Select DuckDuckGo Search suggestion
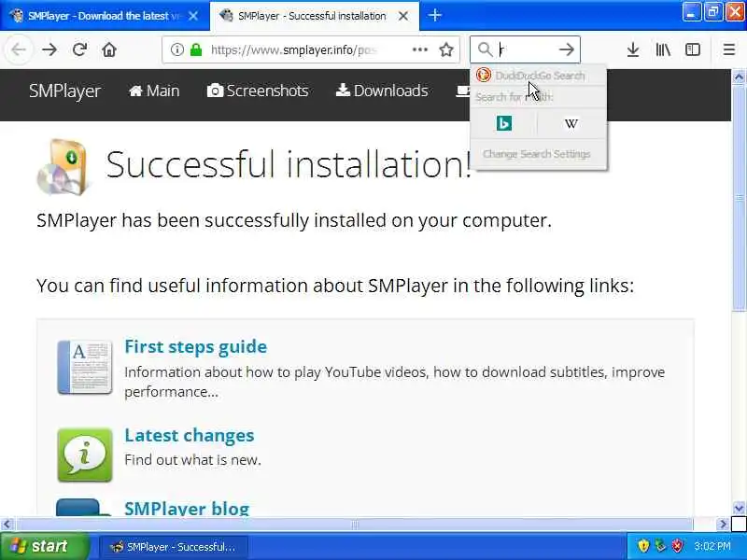The image size is (747, 560). point(539,76)
